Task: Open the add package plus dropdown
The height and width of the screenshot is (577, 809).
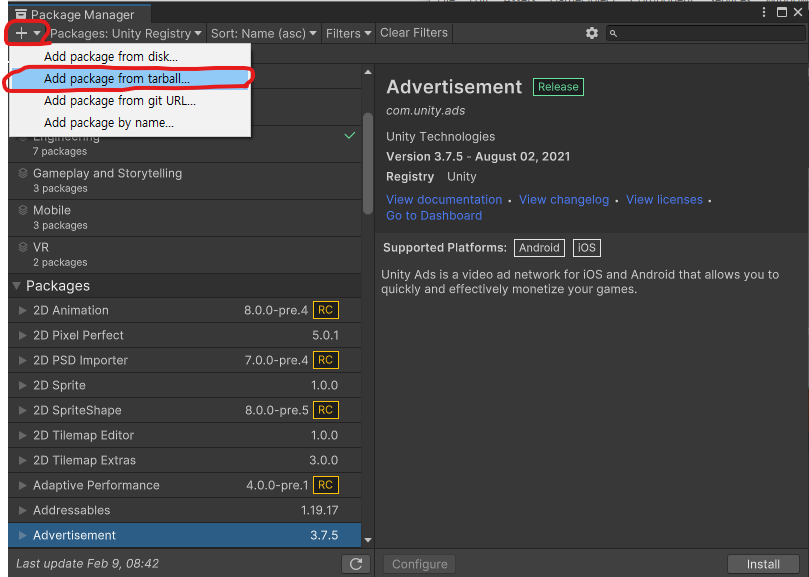Action: [x=27, y=34]
